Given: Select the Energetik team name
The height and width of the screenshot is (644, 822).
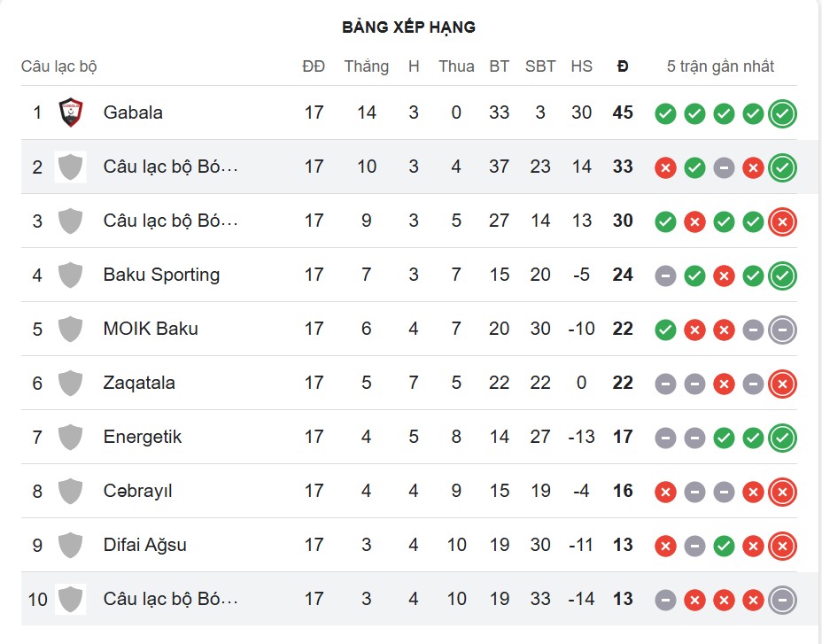Looking at the screenshot, I should point(143,437).
